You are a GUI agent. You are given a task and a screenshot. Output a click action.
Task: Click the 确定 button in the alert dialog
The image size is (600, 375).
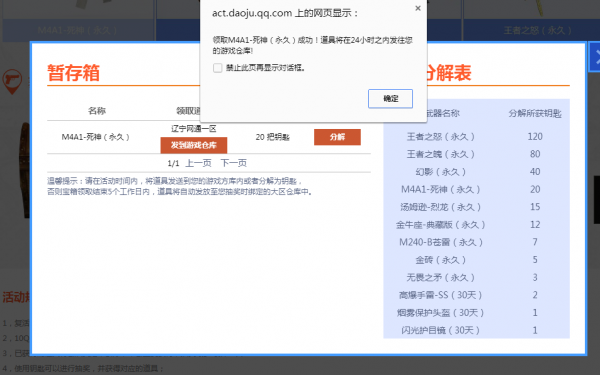(390, 99)
